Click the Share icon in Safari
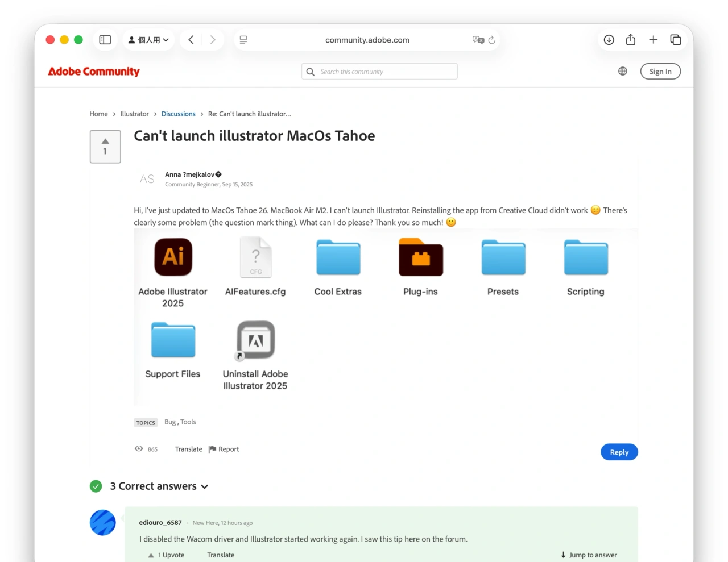Viewport: 728px width, 562px height. (x=631, y=40)
